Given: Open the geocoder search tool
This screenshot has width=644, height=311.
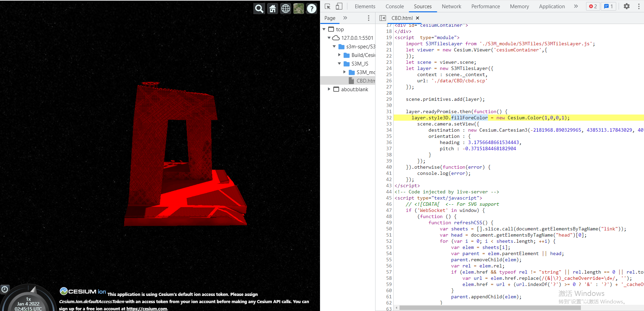Looking at the screenshot, I should point(259,8).
